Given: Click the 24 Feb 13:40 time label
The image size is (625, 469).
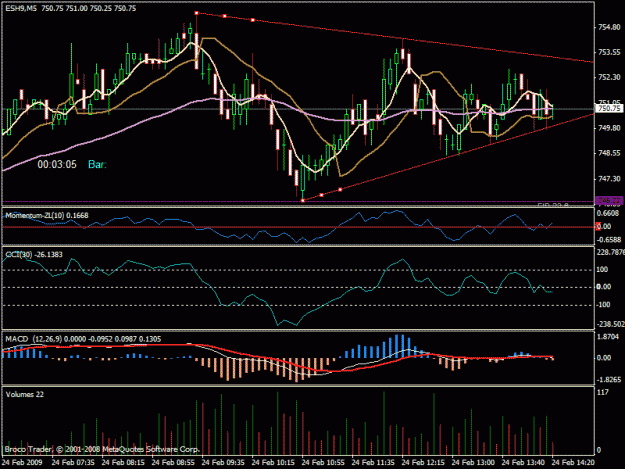Looking at the screenshot, I should click(x=523, y=463).
